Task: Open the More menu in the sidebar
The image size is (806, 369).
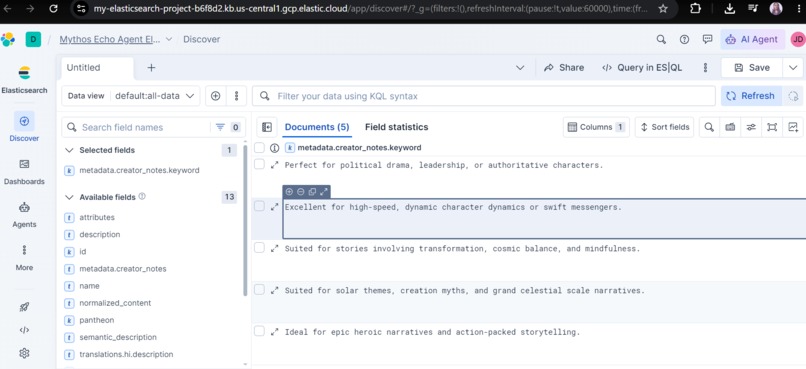Action: [24, 257]
